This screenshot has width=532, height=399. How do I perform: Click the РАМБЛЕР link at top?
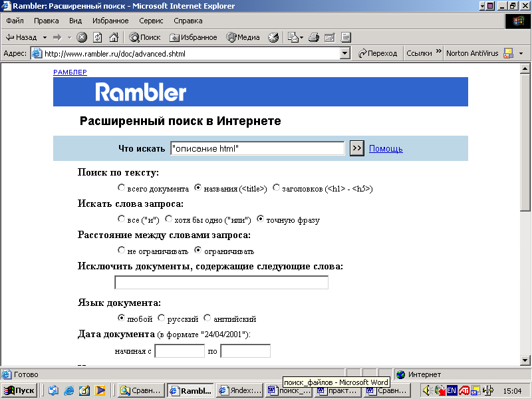(x=70, y=72)
